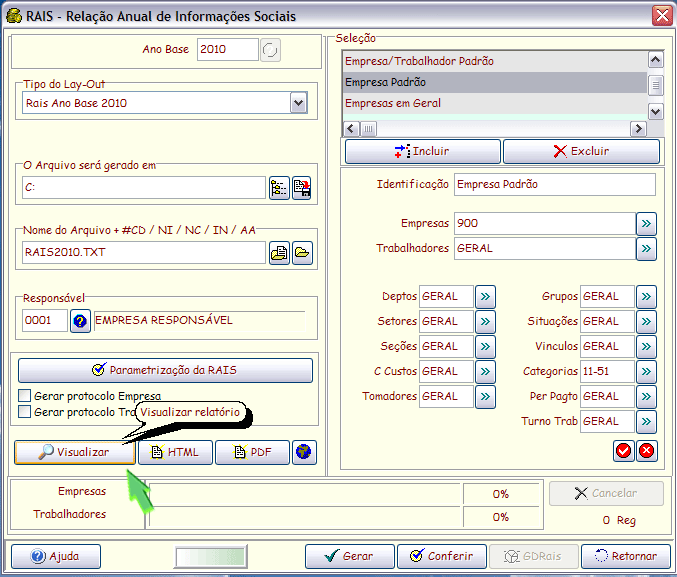Click the Seleção list scroll-left arrow
The width and height of the screenshot is (677, 577).
351,129
